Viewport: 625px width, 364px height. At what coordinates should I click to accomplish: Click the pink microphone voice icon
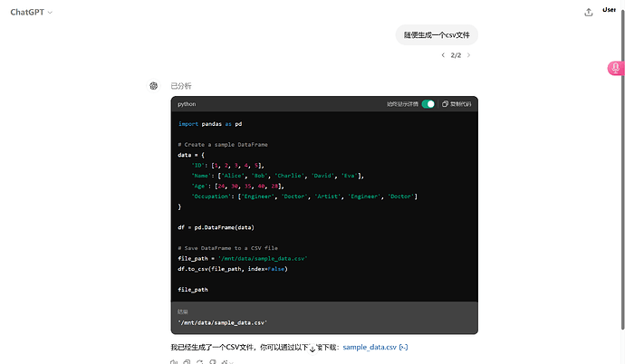(615, 68)
